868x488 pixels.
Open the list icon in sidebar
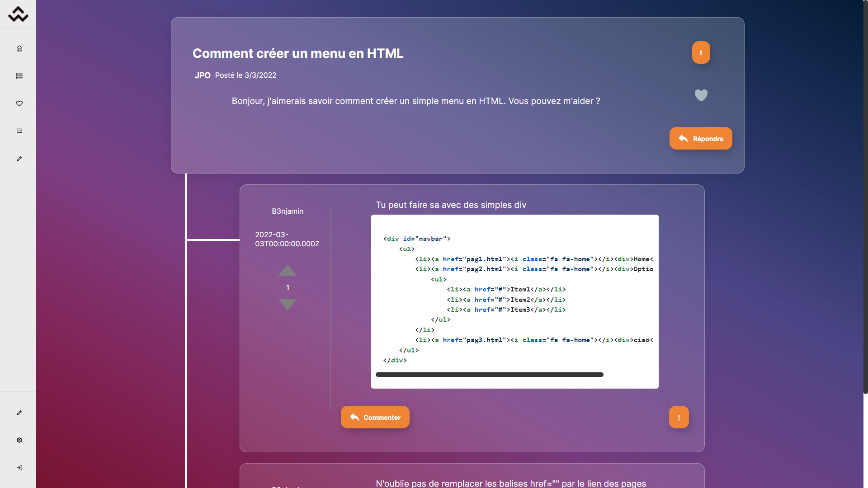(19, 76)
